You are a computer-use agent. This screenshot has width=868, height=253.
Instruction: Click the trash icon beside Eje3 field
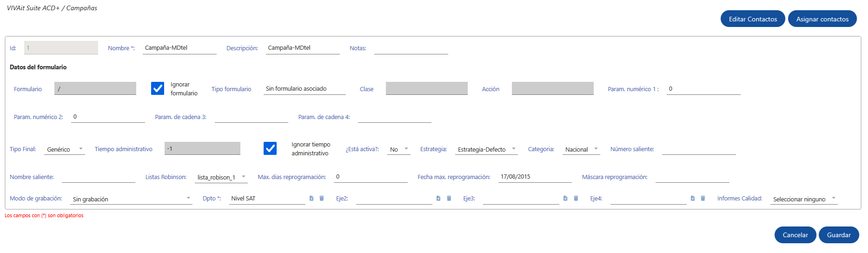click(x=576, y=199)
